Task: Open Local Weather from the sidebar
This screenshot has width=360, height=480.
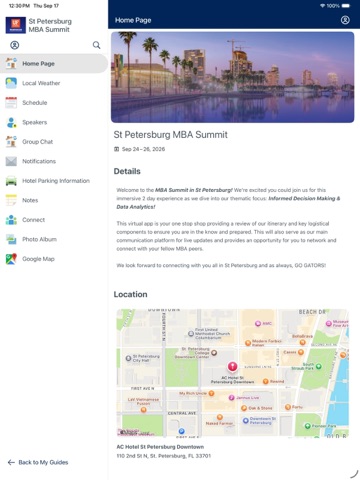Action: pos(54,83)
